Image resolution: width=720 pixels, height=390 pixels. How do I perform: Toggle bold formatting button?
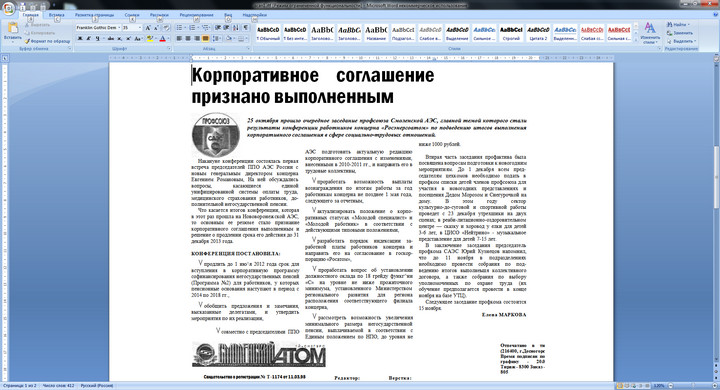point(80,39)
